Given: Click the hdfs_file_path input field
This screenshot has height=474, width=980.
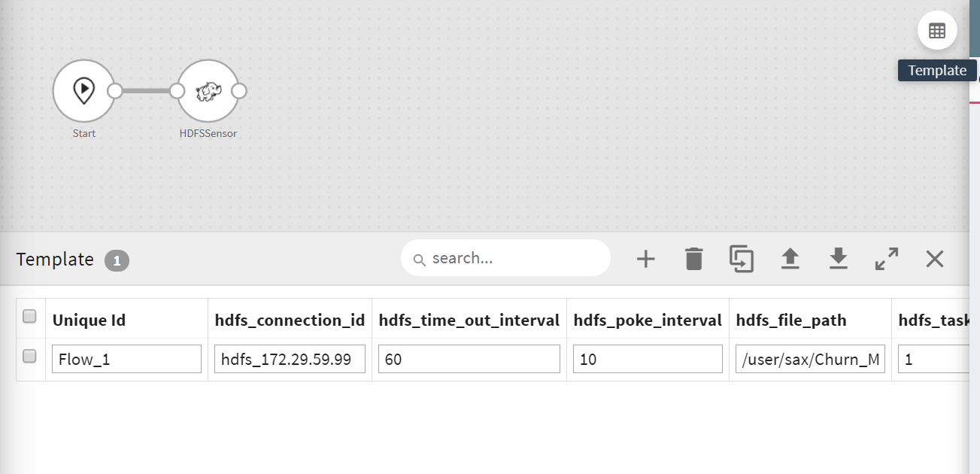Looking at the screenshot, I should coord(810,359).
